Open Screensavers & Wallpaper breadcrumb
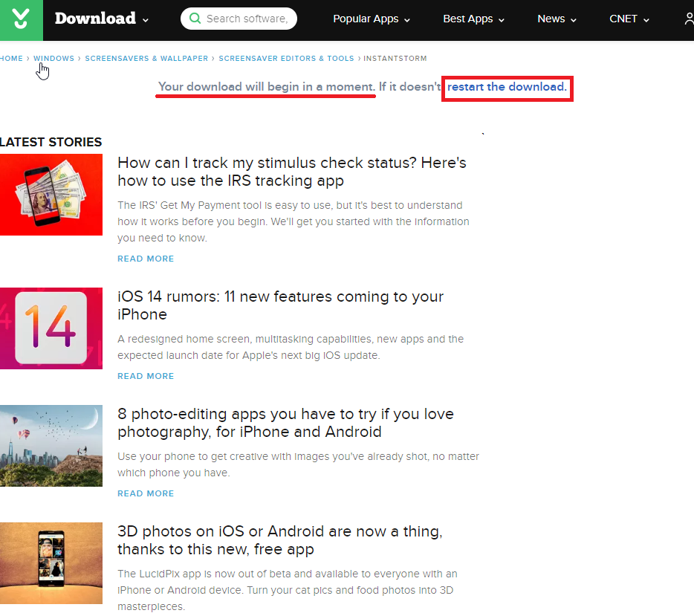This screenshot has width=694, height=616. (146, 59)
